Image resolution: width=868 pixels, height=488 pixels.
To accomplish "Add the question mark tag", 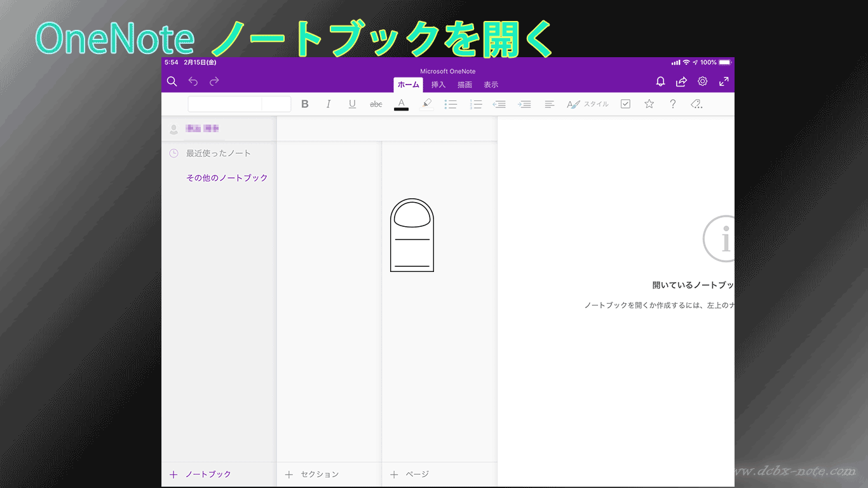I will [673, 104].
